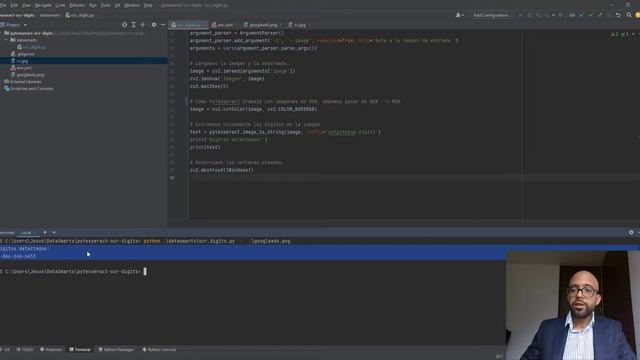Viewport: 640px width, 360px height.
Task: Open Search Everywhere magnifier icon
Action: (x=629, y=15)
